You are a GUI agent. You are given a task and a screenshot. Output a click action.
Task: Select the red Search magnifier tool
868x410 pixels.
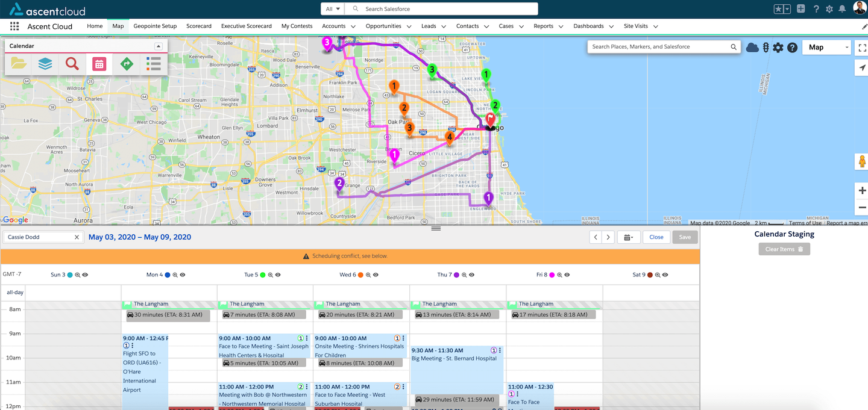72,63
